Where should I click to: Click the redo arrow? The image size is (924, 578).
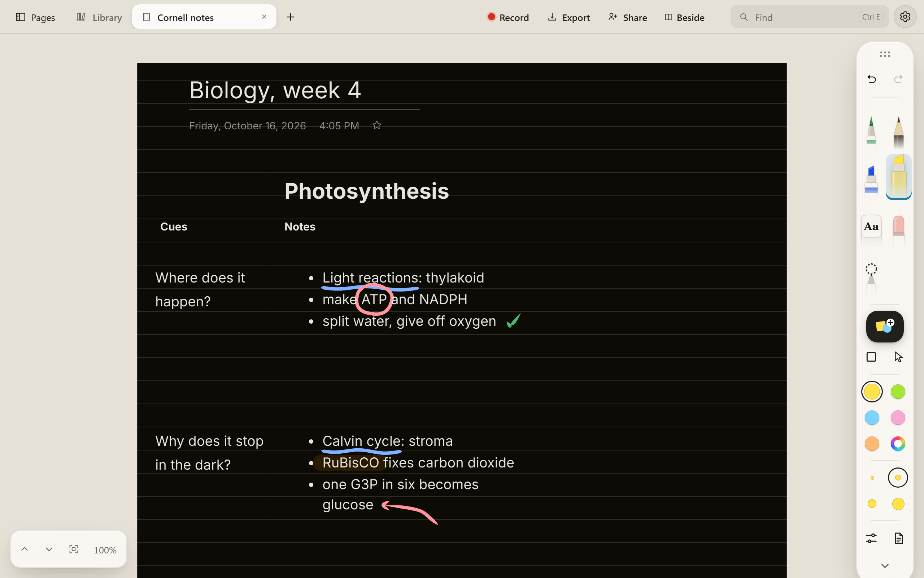[x=898, y=79]
